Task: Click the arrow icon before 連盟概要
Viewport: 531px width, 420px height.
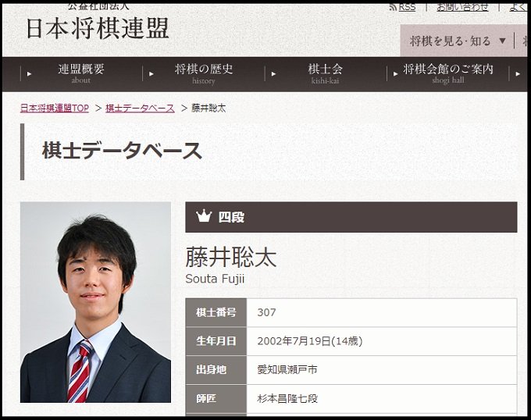Action: [29, 74]
